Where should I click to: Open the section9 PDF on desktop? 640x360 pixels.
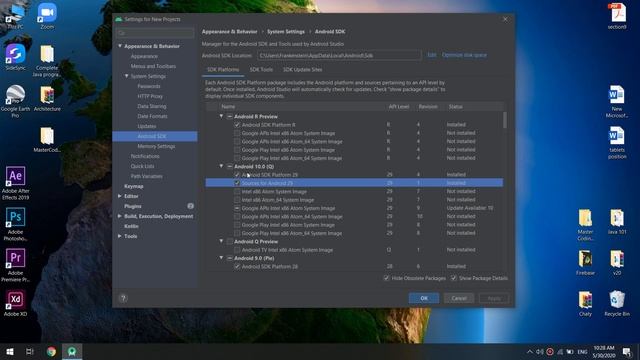coord(617,16)
